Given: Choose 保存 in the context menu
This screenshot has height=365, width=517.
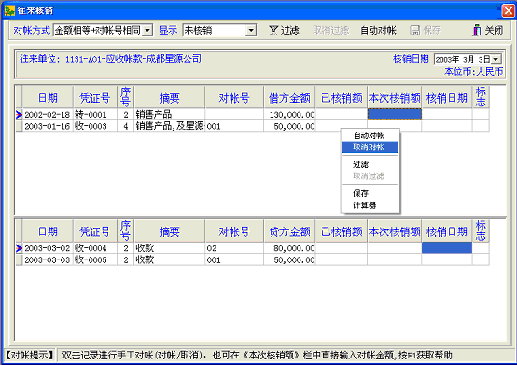Looking at the screenshot, I should [370, 193].
